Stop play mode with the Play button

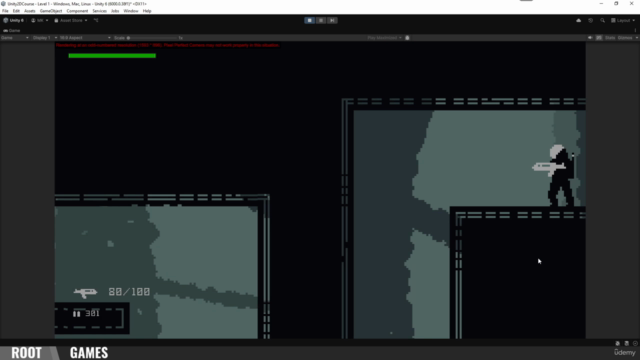(309, 20)
